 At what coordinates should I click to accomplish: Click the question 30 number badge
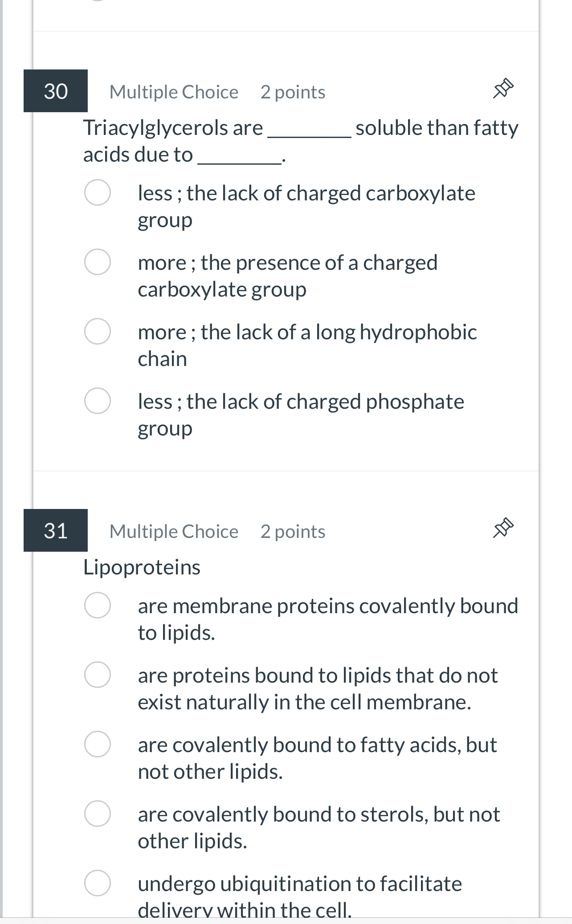[55, 92]
